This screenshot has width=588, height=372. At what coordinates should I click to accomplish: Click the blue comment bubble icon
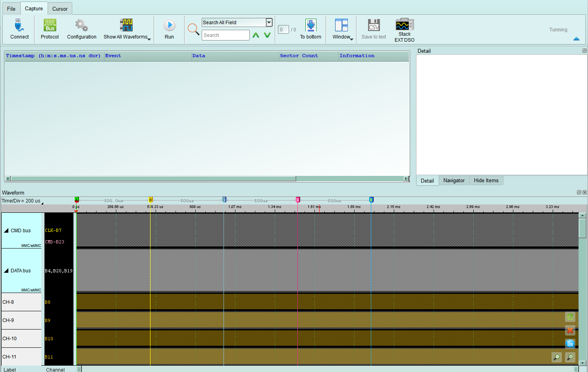click(570, 344)
